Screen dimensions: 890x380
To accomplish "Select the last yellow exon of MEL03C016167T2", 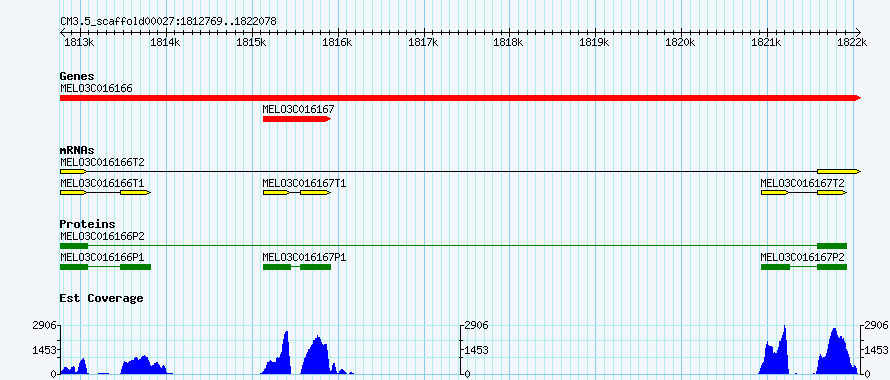I will point(832,193).
